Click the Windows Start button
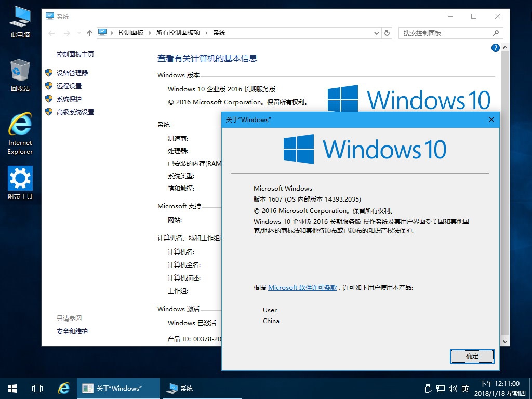Image resolution: width=532 pixels, height=399 pixels. coord(12,389)
